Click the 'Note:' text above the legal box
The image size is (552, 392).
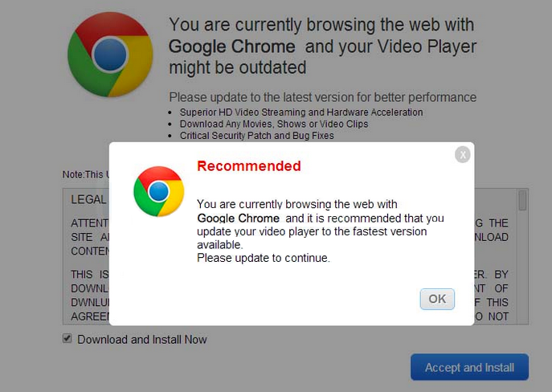73,174
